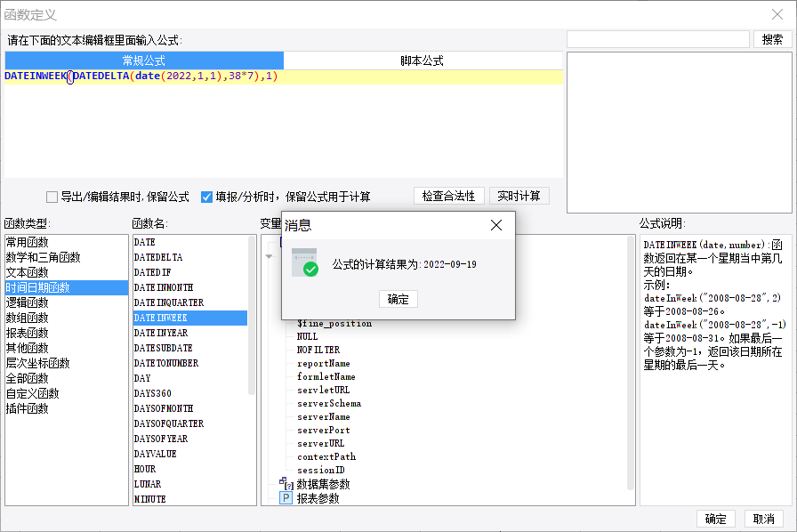The image size is (797, 532).
Task: Select DAY function name
Action: click(190, 378)
